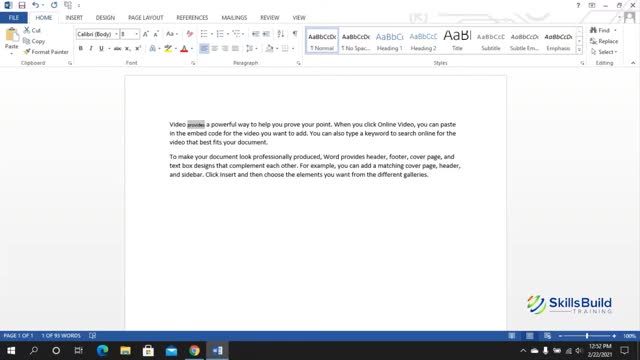Switch to Read Mode view
Screen dimensions: 640x360
[x=512, y=336]
